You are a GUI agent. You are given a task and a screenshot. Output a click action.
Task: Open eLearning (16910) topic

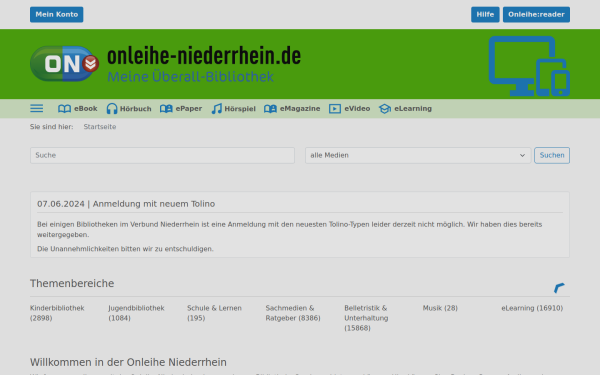[x=532, y=308]
